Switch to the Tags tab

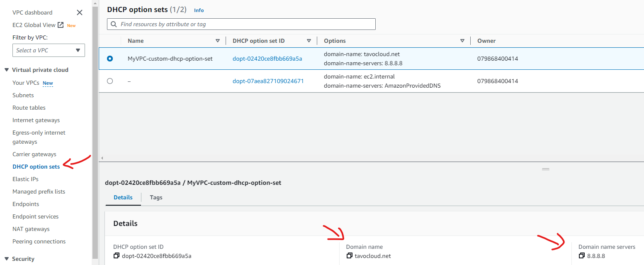[x=156, y=197]
